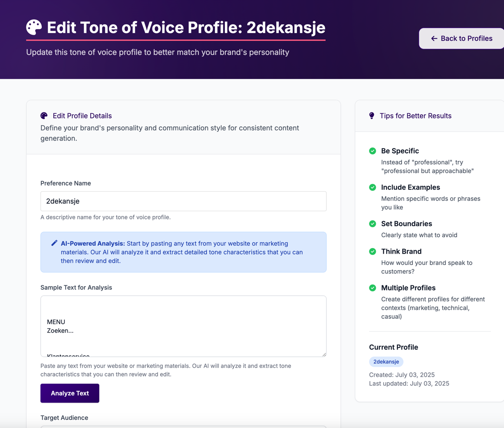Click the green checkmark beside Set Boundaries

(372, 224)
